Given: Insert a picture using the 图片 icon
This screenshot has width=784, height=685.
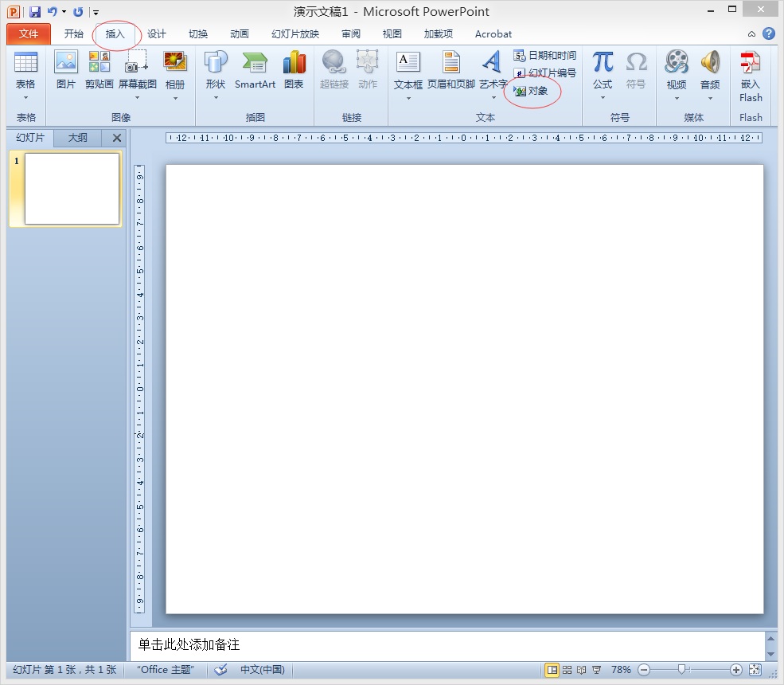Looking at the screenshot, I should click(x=66, y=69).
